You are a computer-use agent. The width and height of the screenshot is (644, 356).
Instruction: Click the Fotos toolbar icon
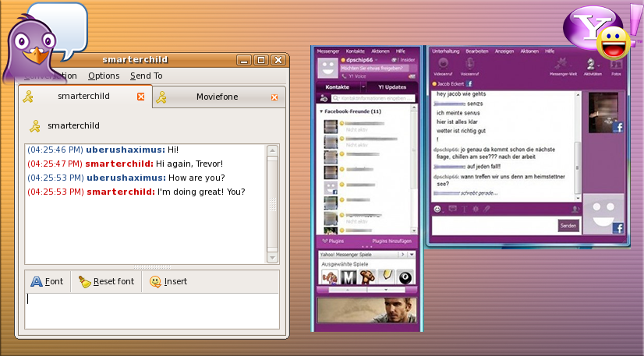pyautogui.click(x=616, y=66)
